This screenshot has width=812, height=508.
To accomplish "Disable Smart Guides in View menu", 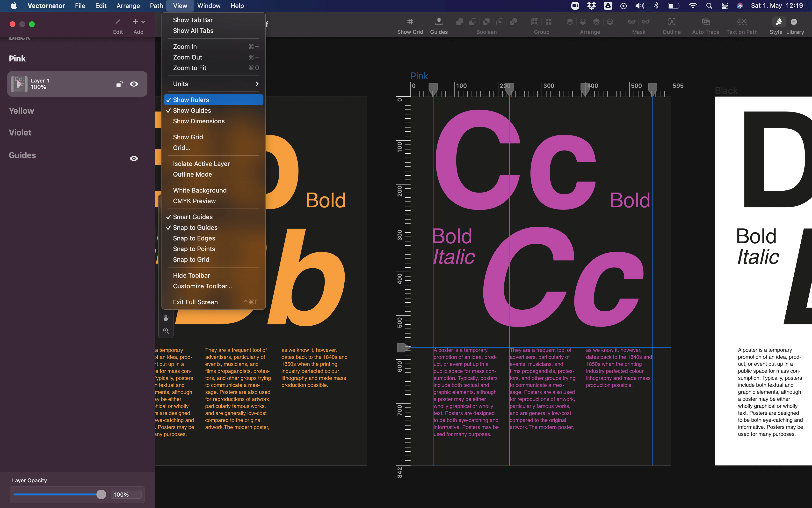I will click(213, 217).
